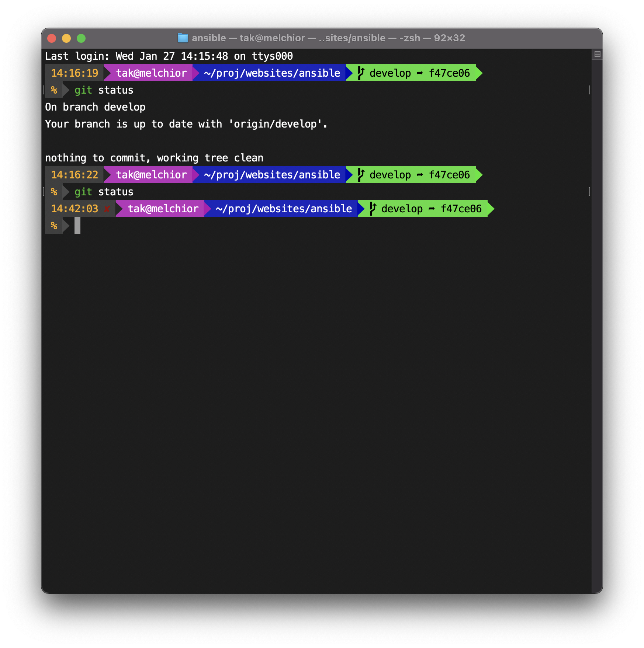Click the 14:16:22 timestamp segment
This screenshot has height=648, width=644.
75,175
